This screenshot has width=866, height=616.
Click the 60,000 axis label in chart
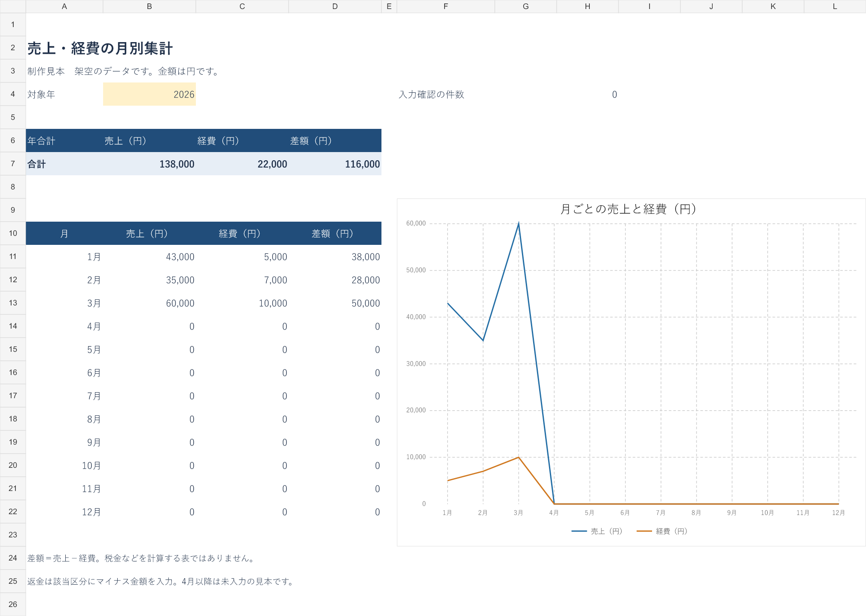click(x=416, y=223)
